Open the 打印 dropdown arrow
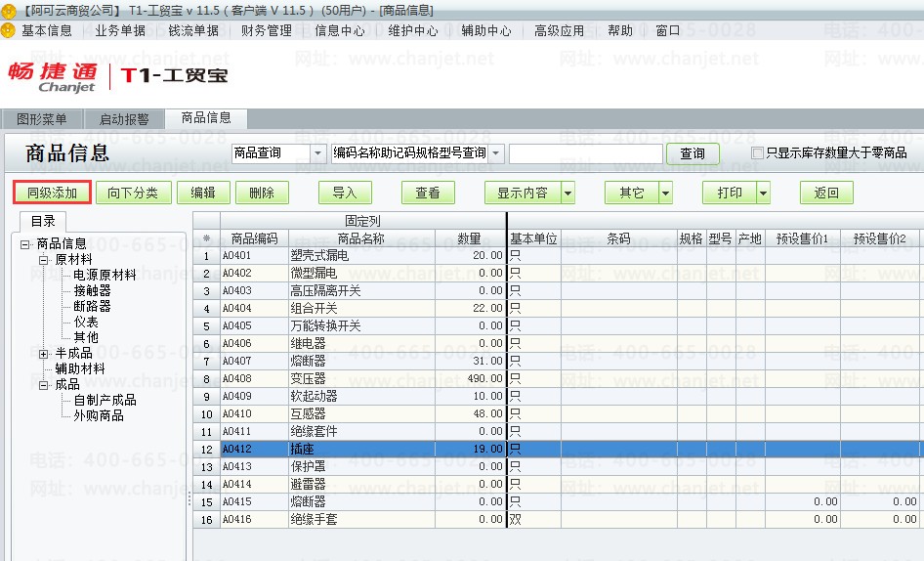Image resolution: width=924 pixels, height=561 pixels. point(763,193)
